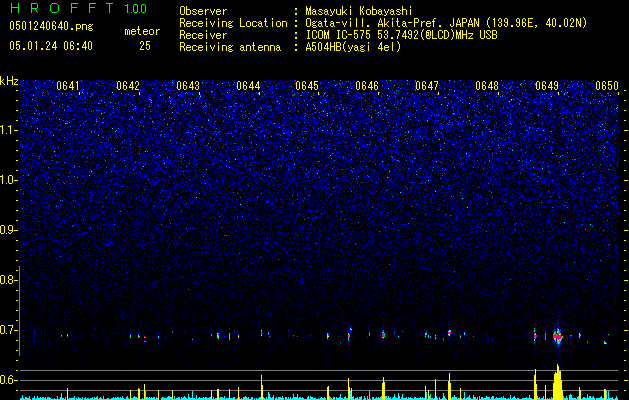Click the kHz axis unit label

click(x=9, y=81)
